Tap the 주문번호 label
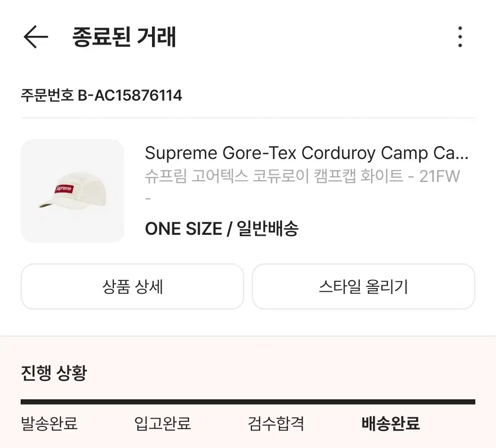 (47, 96)
